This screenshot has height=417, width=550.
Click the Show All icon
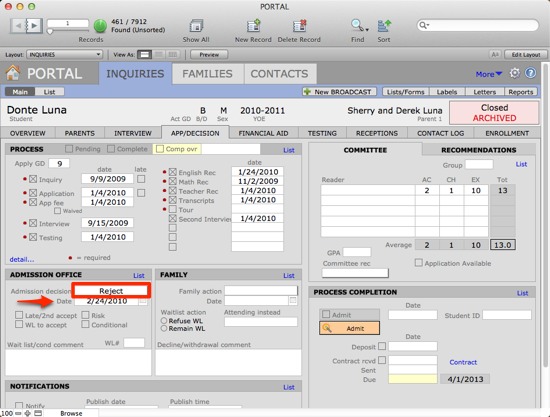[196, 26]
